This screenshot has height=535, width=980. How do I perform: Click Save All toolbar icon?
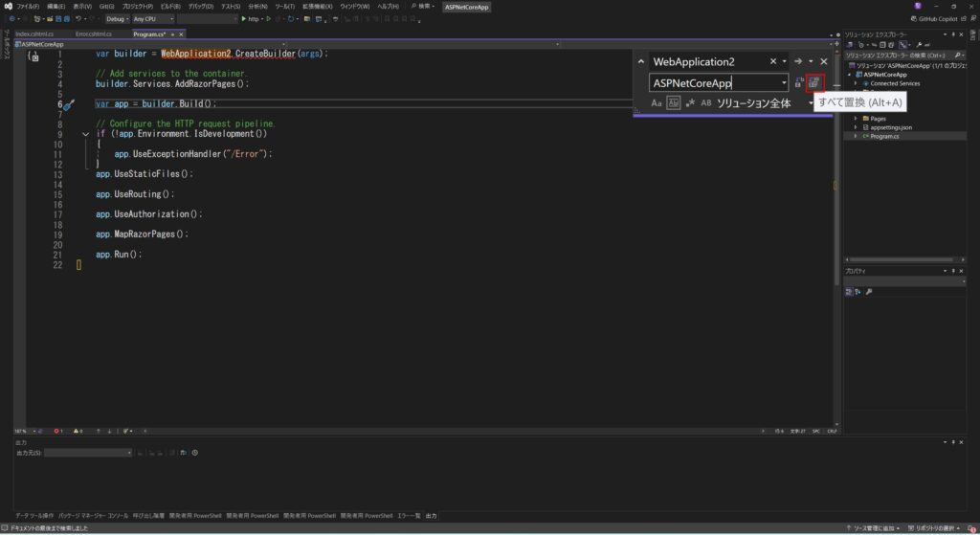coord(66,19)
